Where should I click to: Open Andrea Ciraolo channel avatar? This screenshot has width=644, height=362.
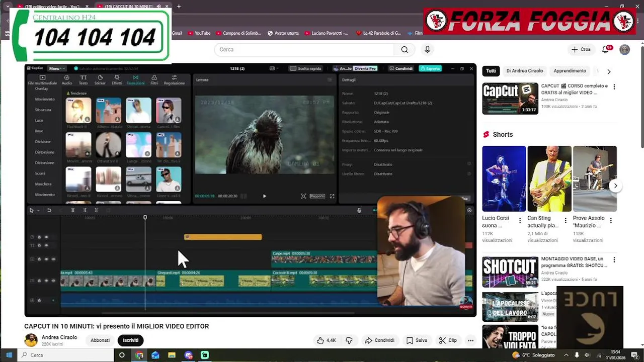31,340
